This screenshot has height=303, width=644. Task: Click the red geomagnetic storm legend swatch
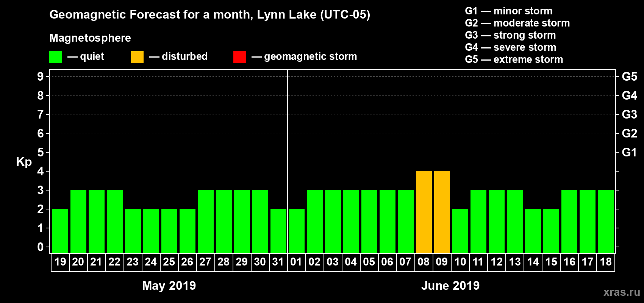(239, 57)
